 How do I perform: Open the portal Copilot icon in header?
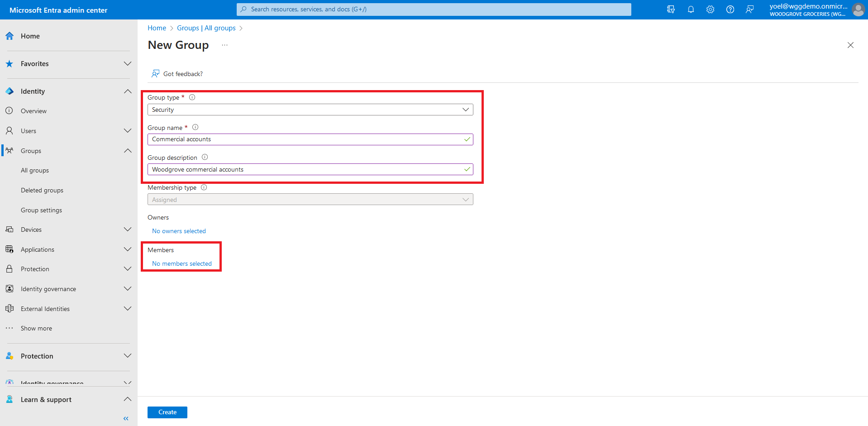pyautogui.click(x=671, y=10)
